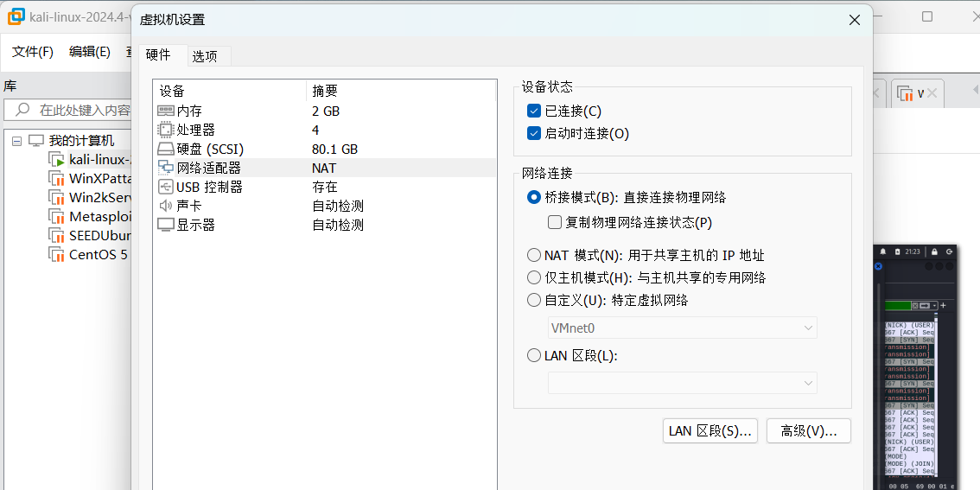Click the LAN 区段(S)... button
This screenshot has width=980, height=490.
[x=710, y=431]
